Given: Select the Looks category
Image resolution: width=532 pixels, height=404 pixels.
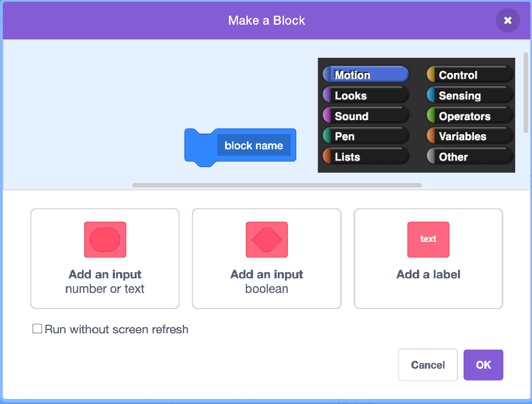Looking at the screenshot, I should [x=365, y=95].
